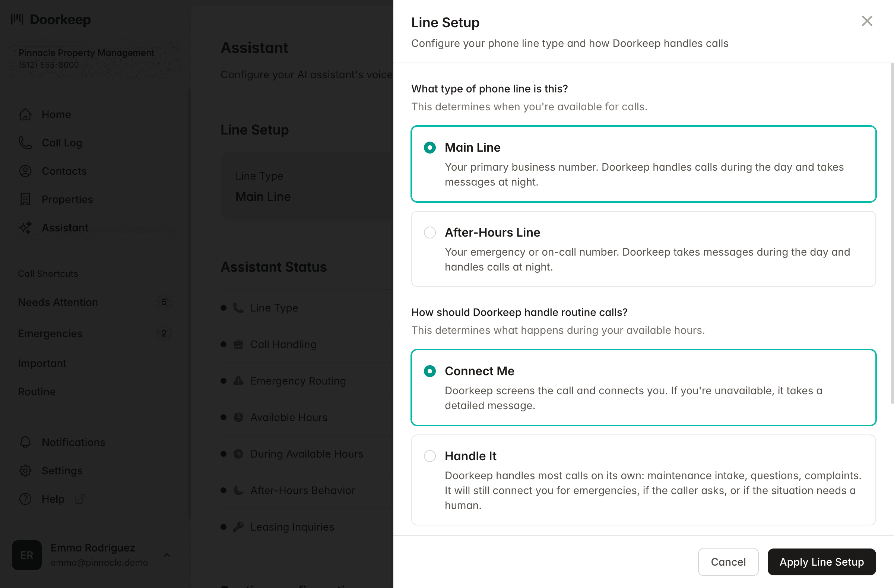This screenshot has width=894, height=588.
Task: Open the Call Log via its phone icon
Action: pos(25,143)
